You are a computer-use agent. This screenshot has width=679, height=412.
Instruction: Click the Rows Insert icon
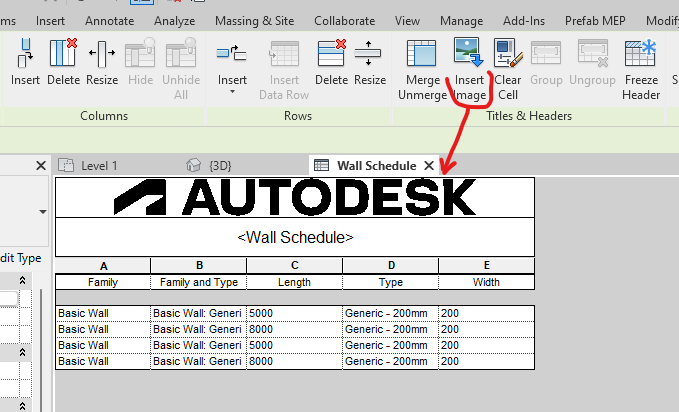point(232,53)
